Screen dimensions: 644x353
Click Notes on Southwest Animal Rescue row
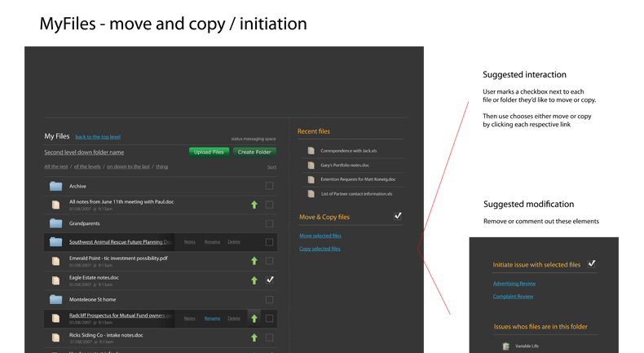[190, 242]
